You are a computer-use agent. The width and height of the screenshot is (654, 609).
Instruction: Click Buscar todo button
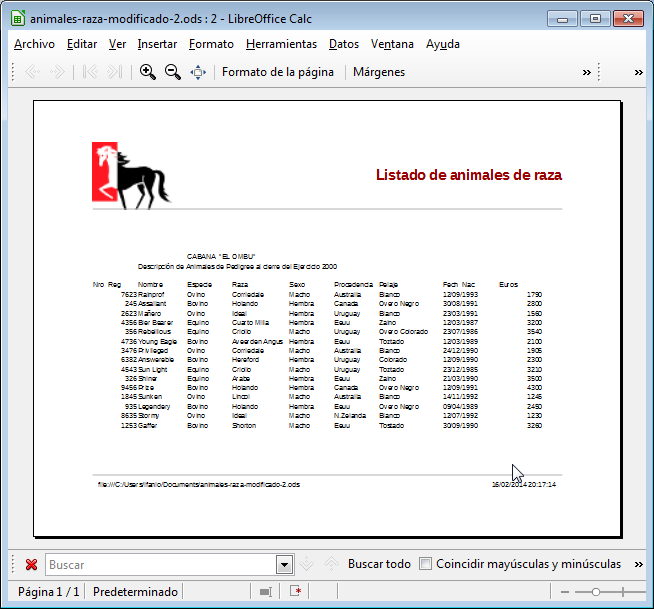click(x=379, y=564)
